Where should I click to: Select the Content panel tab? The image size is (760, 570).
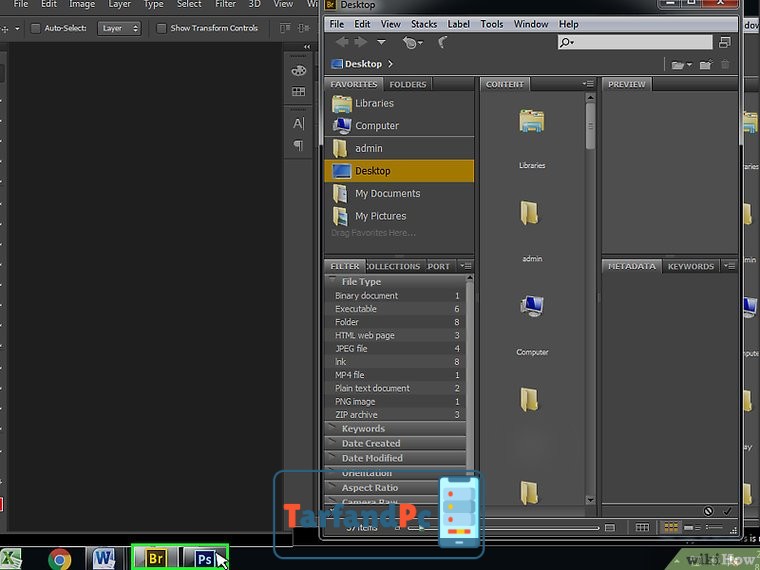[x=505, y=84]
